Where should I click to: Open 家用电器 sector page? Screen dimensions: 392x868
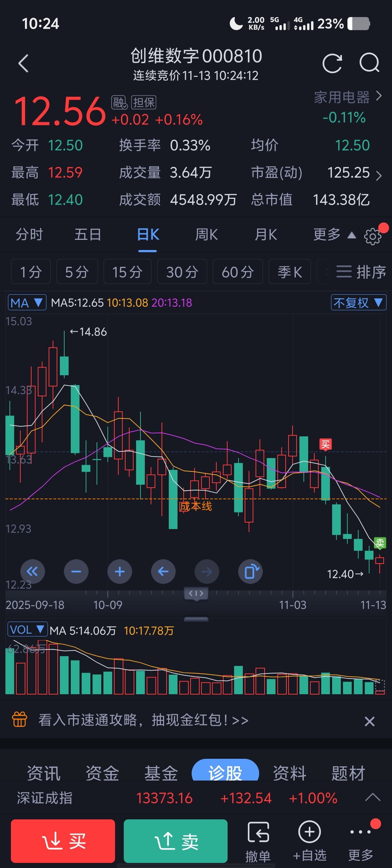coord(348,97)
